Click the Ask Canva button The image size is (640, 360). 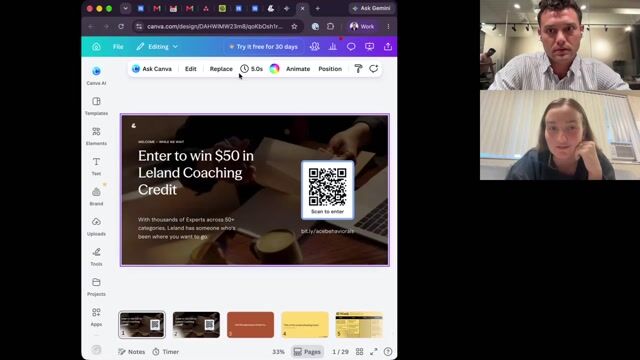pyautogui.click(x=152, y=69)
